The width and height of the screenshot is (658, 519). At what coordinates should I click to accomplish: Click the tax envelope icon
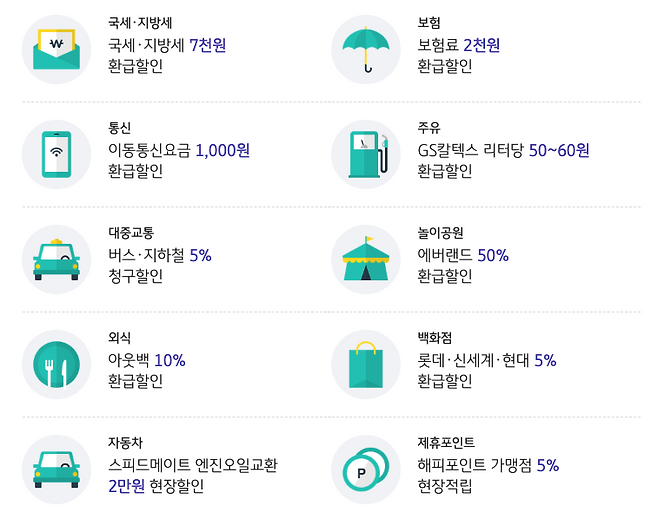[x=56, y=49]
